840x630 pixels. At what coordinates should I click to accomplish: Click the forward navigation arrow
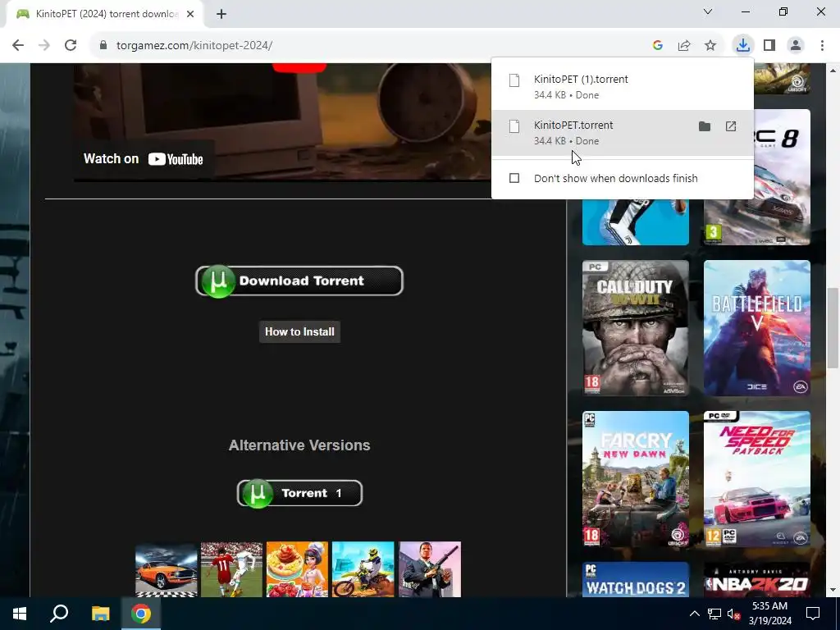point(44,46)
